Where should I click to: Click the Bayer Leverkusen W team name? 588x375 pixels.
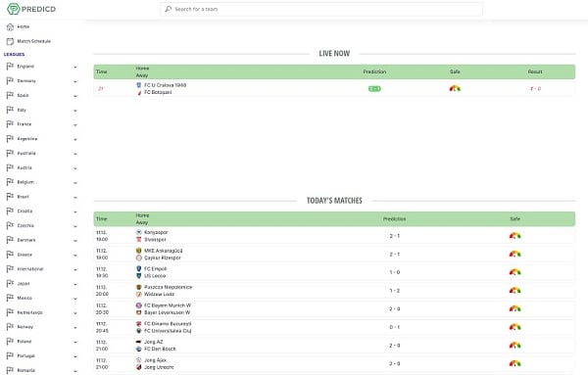point(167,312)
